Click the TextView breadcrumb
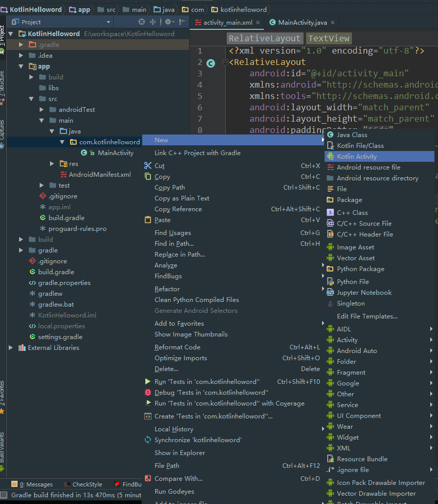The width and height of the screenshot is (438, 504). 329,39
